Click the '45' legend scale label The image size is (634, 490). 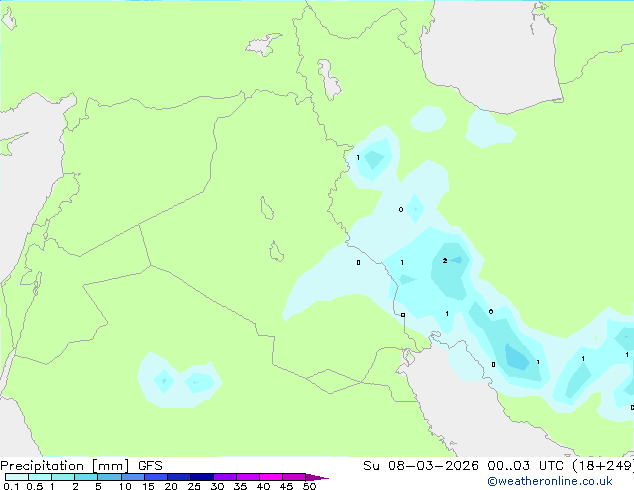(x=286, y=486)
